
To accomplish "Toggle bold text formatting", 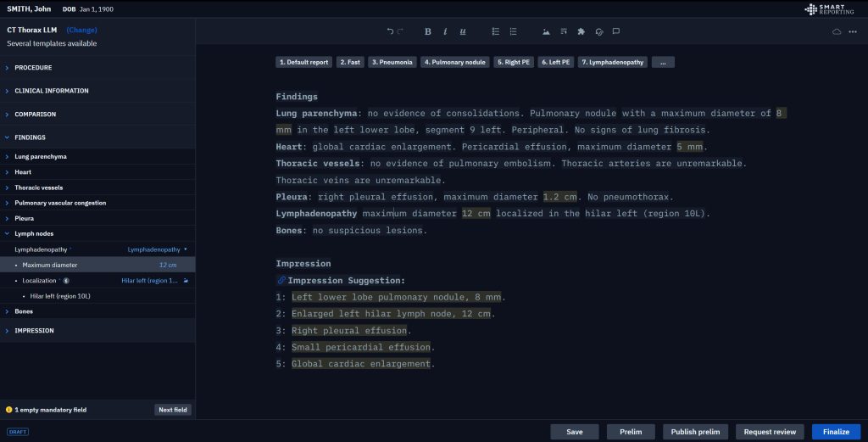I will 427,31.
